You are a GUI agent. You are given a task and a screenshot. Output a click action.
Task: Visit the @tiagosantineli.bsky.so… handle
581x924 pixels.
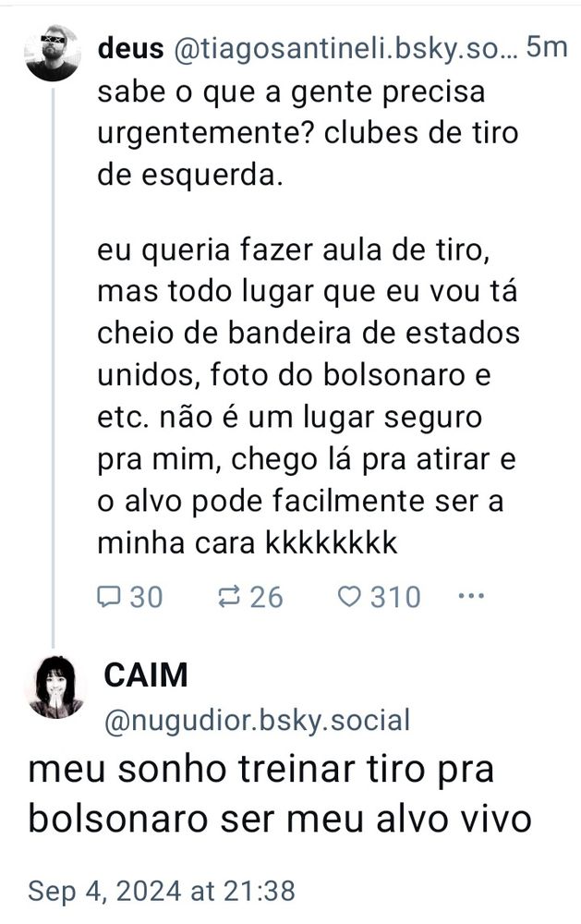pos(345,50)
